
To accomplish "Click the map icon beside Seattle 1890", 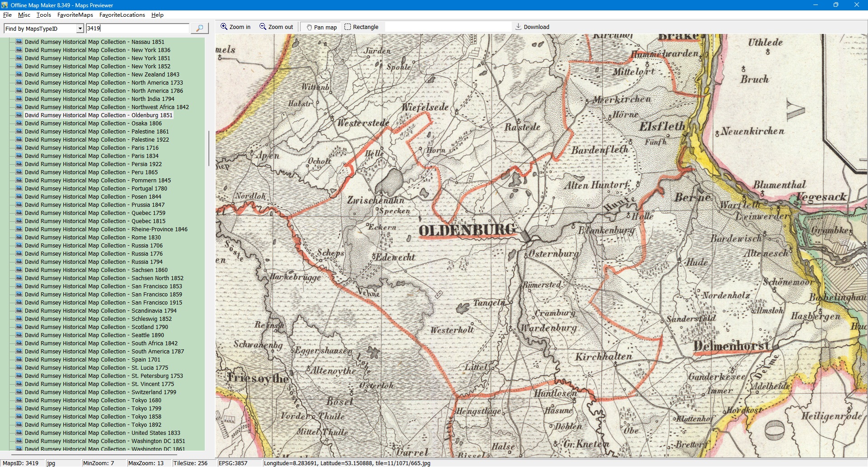I will [19, 335].
